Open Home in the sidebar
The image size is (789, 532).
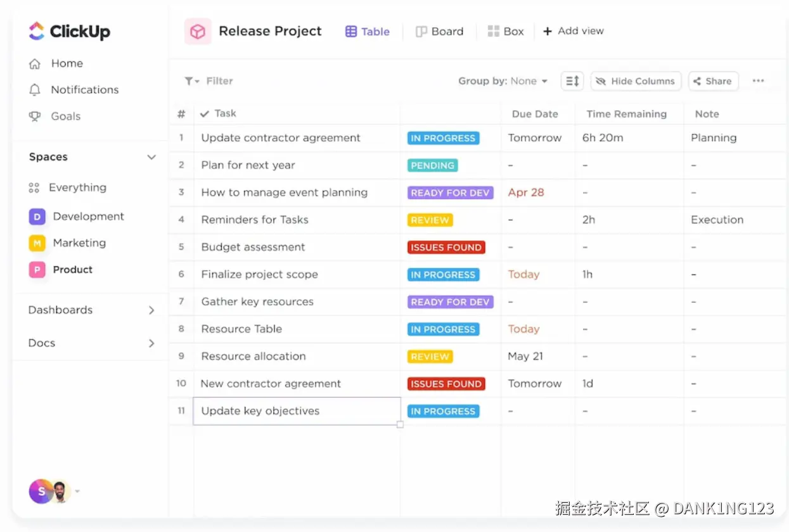pos(56,64)
